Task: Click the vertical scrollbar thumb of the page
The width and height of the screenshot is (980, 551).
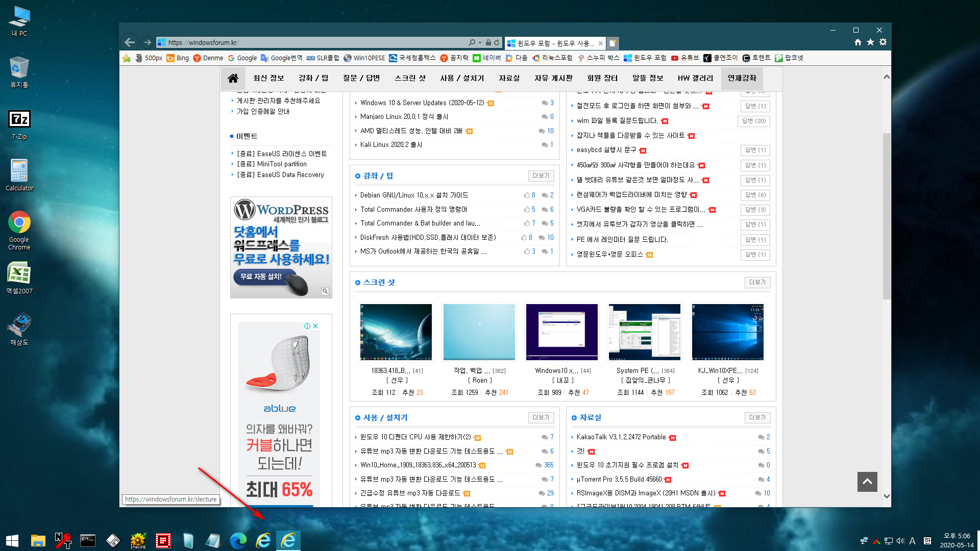Action: click(x=887, y=216)
